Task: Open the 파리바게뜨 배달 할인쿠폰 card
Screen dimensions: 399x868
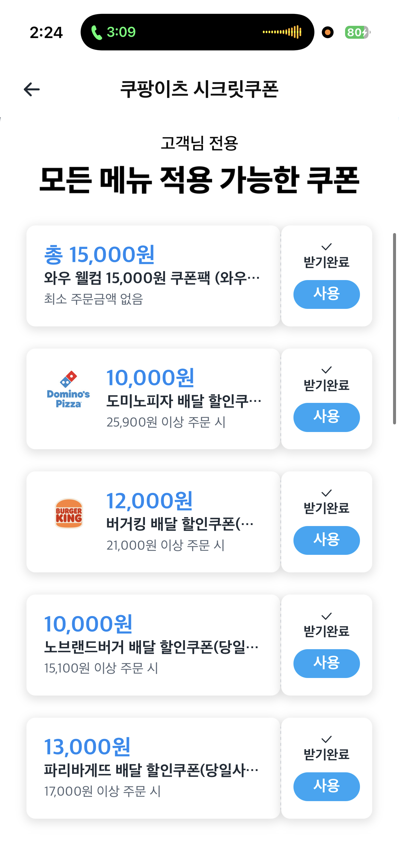Action: 152,770
